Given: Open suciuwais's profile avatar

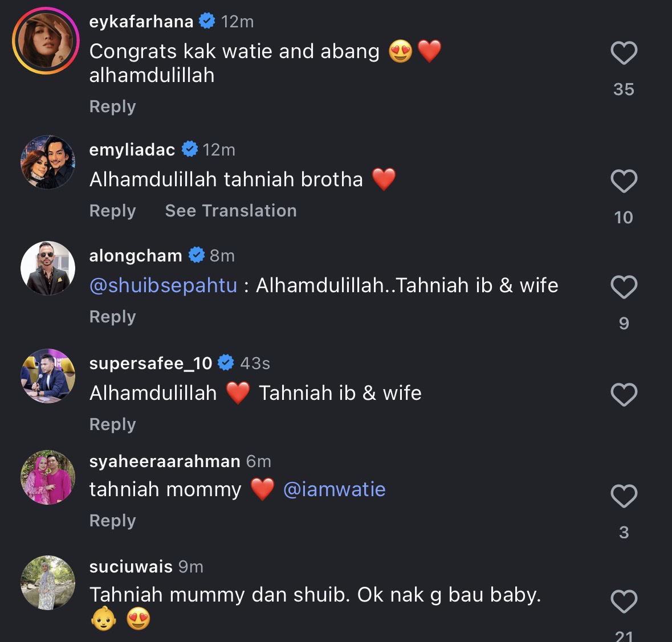Looking at the screenshot, I should [x=48, y=582].
